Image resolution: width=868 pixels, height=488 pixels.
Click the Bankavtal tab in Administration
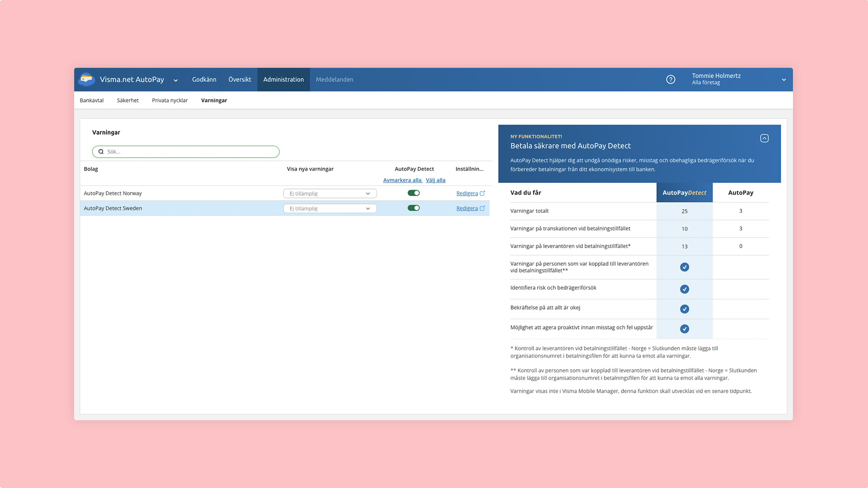tap(92, 100)
